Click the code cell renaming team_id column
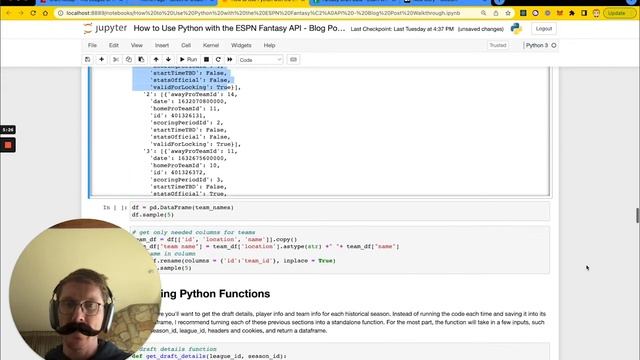The width and height of the screenshot is (640, 360). [340, 250]
